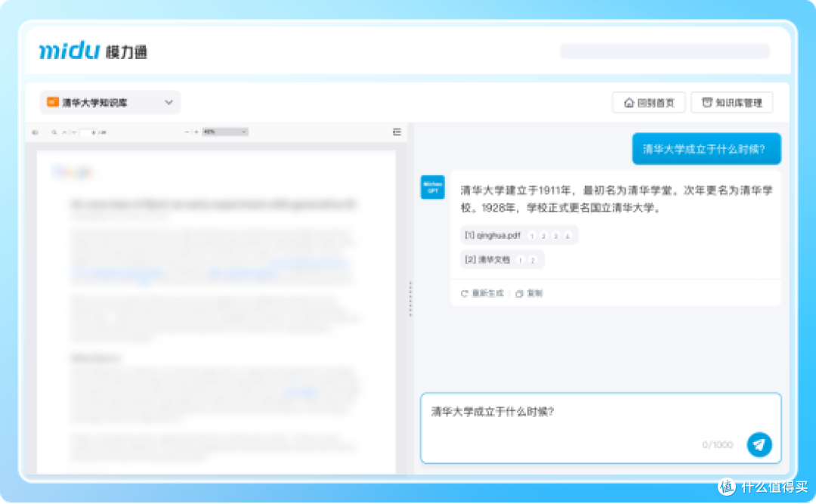Viewport: 816px width, 504px height.
Task: Click the orange knowledge base folder icon
Action: (x=53, y=102)
